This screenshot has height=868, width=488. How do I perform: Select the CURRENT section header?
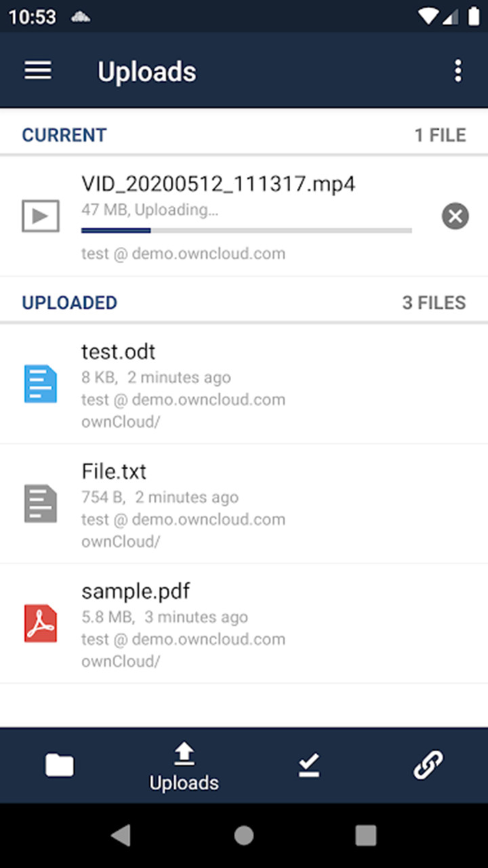point(64,135)
